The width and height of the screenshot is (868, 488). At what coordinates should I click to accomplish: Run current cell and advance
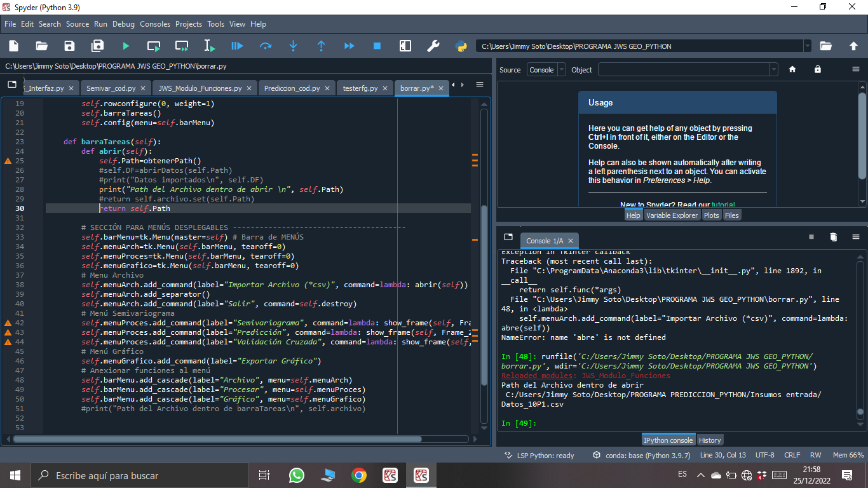[182, 46]
